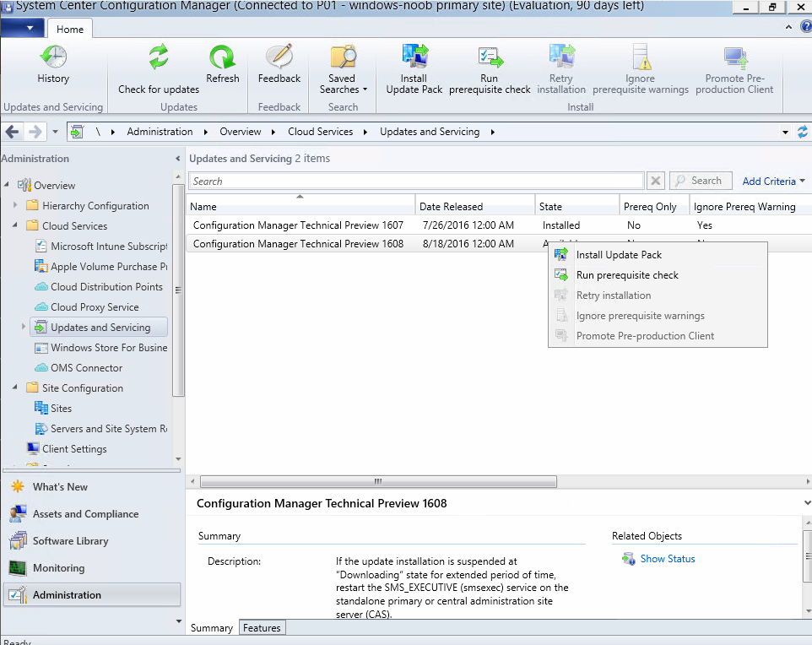
Task: Go forward with the navigation arrow
Action: click(x=35, y=132)
